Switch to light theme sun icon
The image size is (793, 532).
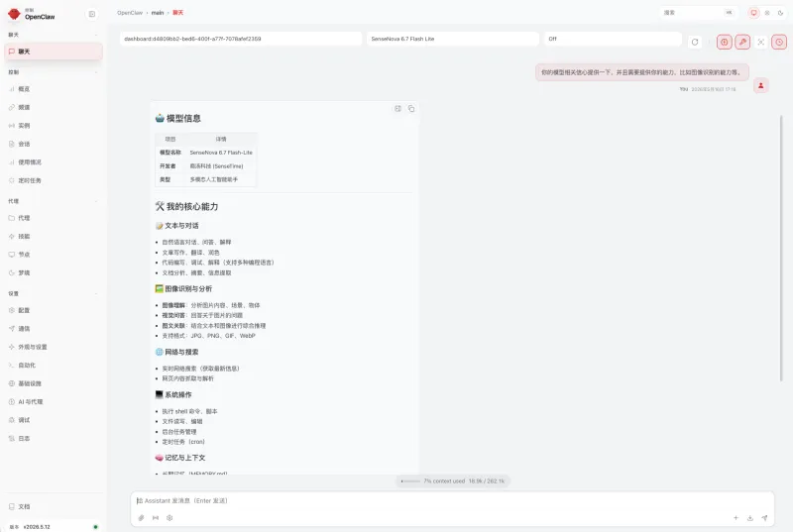coord(767,13)
